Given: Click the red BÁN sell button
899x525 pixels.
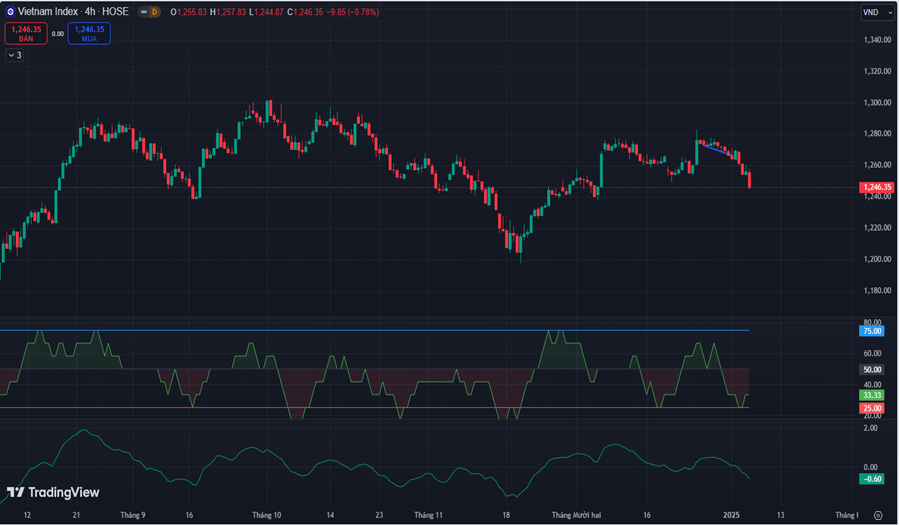Looking at the screenshot, I should pos(26,33).
